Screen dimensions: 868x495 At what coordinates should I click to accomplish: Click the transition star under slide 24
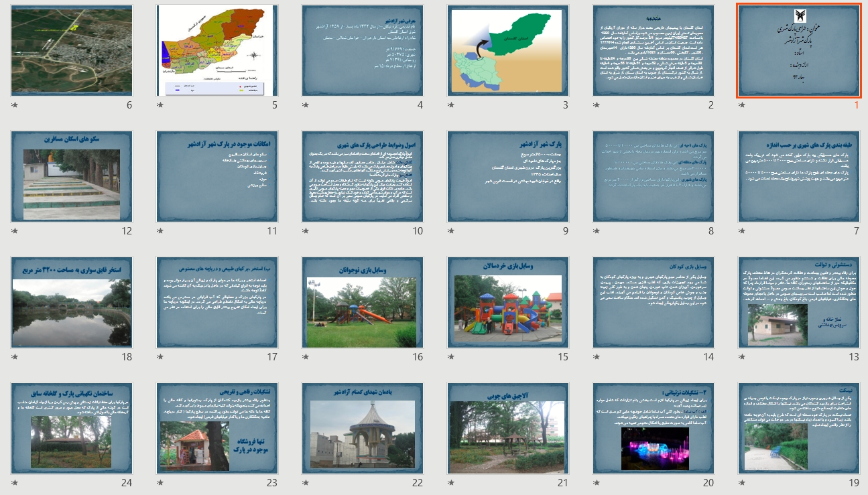point(15,483)
